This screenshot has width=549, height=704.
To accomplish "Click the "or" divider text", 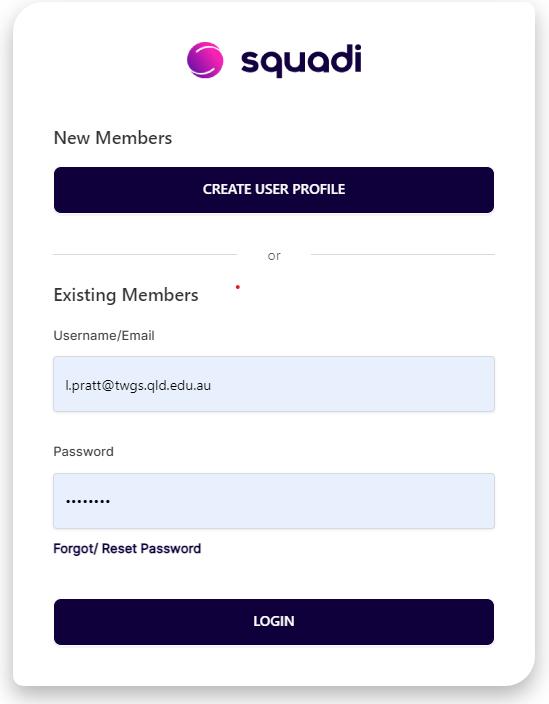I will coord(274,256).
